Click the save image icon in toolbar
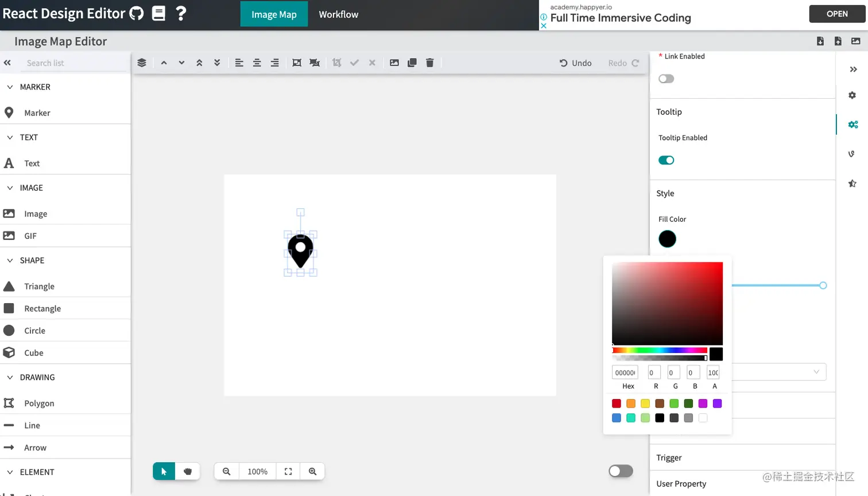This screenshot has width=868, height=496. [x=394, y=63]
